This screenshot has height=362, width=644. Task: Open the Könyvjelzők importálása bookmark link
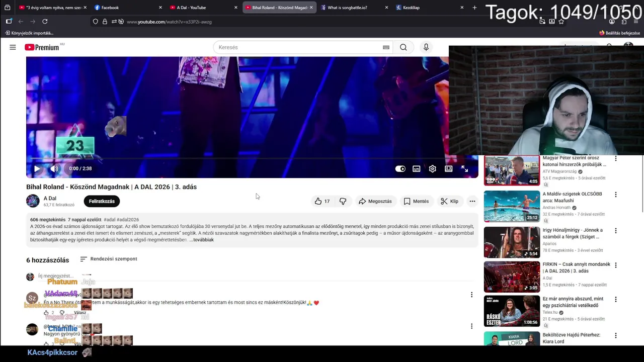click(29, 33)
